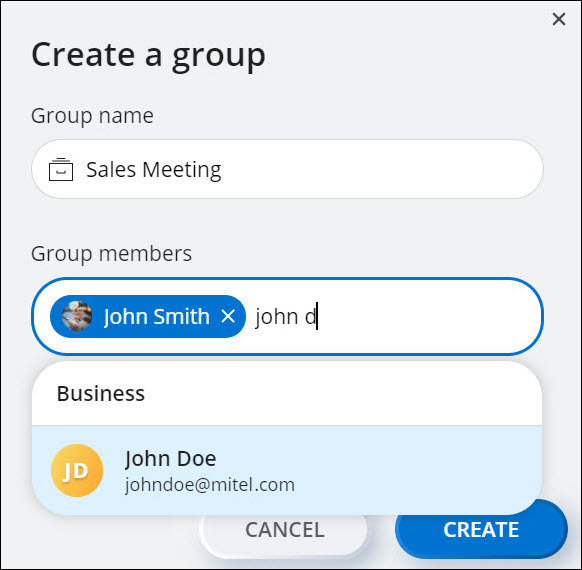Click the briefcase icon in Group name field
The image size is (582, 570).
61,170
